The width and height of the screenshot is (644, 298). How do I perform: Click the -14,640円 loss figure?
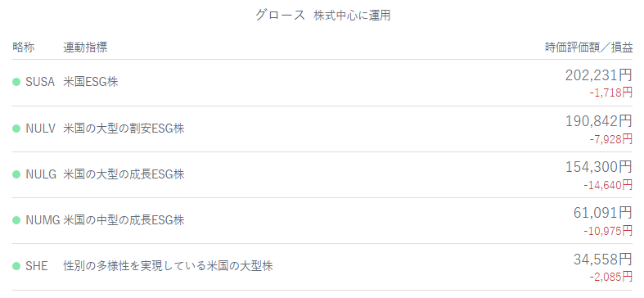click(608, 185)
